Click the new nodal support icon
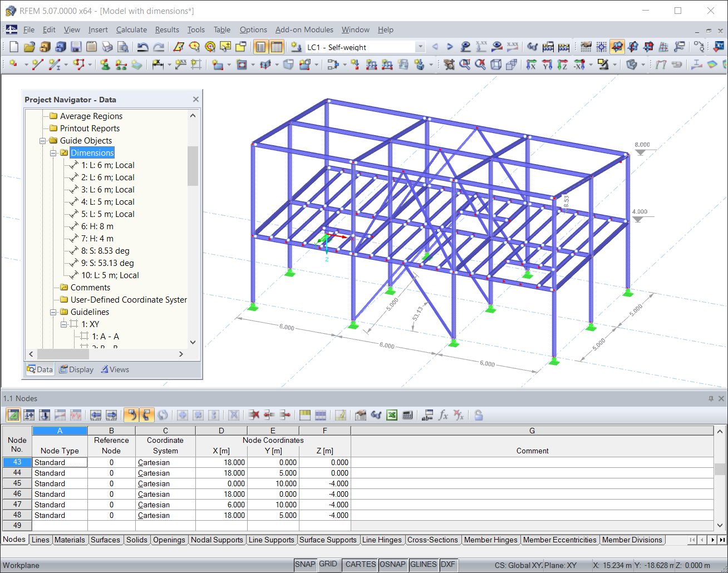This screenshot has height=573, width=728. pyautogui.click(x=105, y=65)
